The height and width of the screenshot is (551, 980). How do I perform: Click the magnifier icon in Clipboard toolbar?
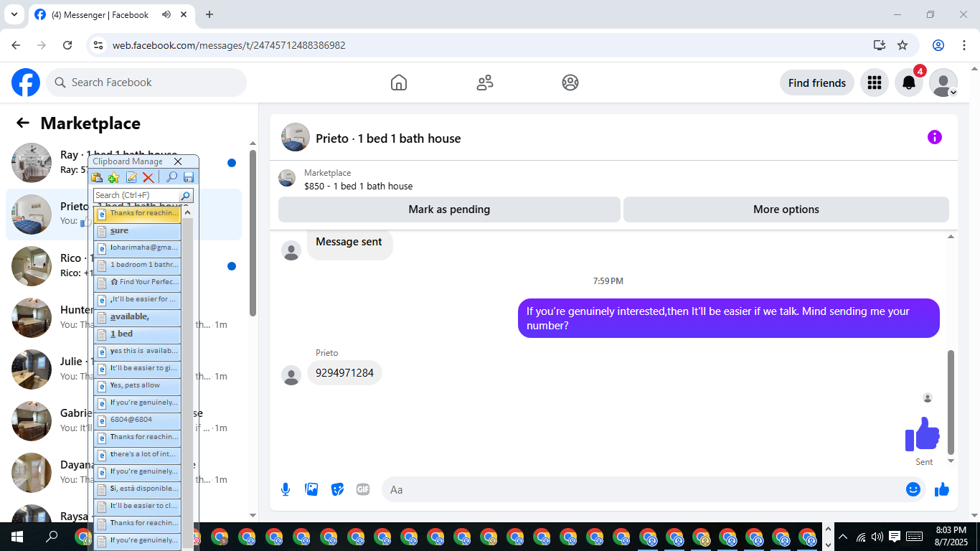tap(171, 177)
